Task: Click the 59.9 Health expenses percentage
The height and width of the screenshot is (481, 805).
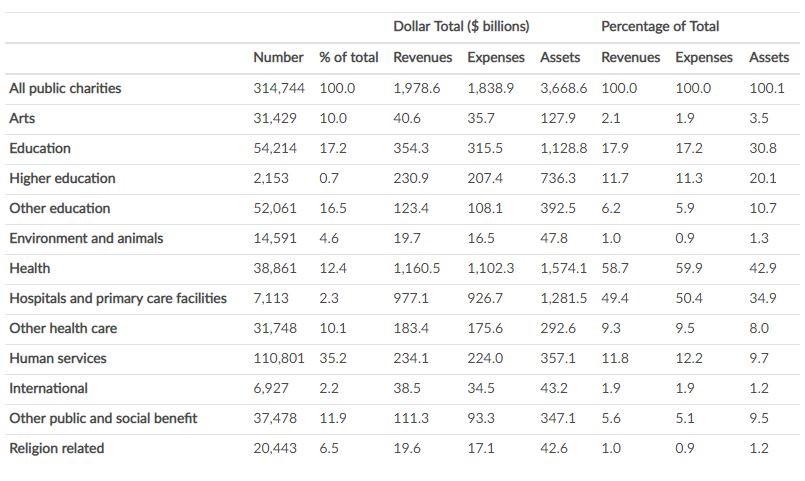Action: pyautogui.click(x=689, y=268)
